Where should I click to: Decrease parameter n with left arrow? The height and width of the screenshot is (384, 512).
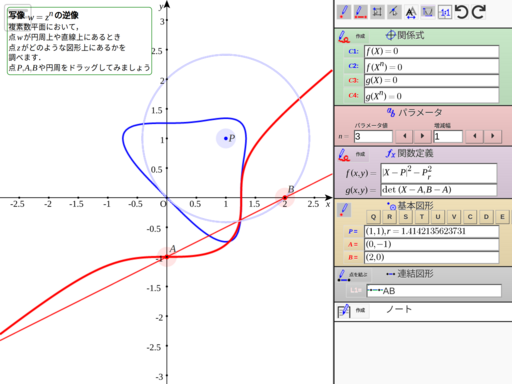coord(405,136)
